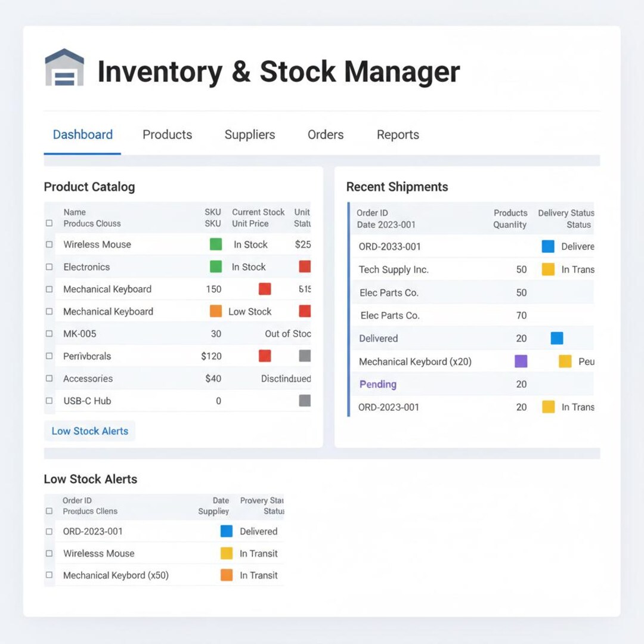Click the Current Stock column header

pyautogui.click(x=258, y=212)
